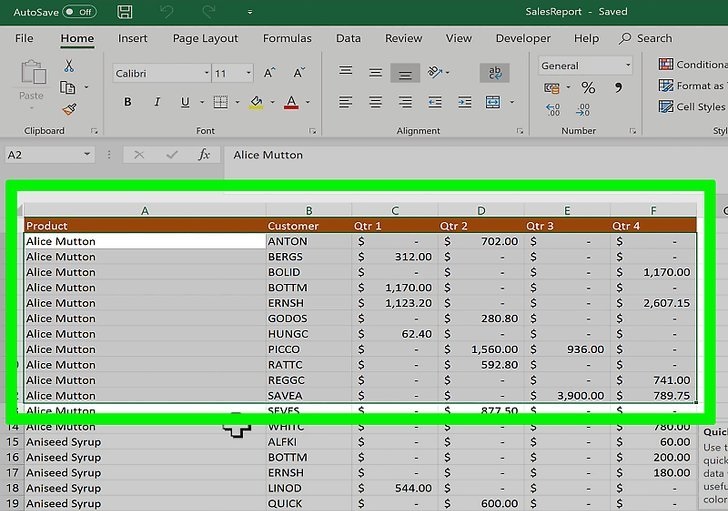Click the Undo arrow in title bar

click(167, 12)
